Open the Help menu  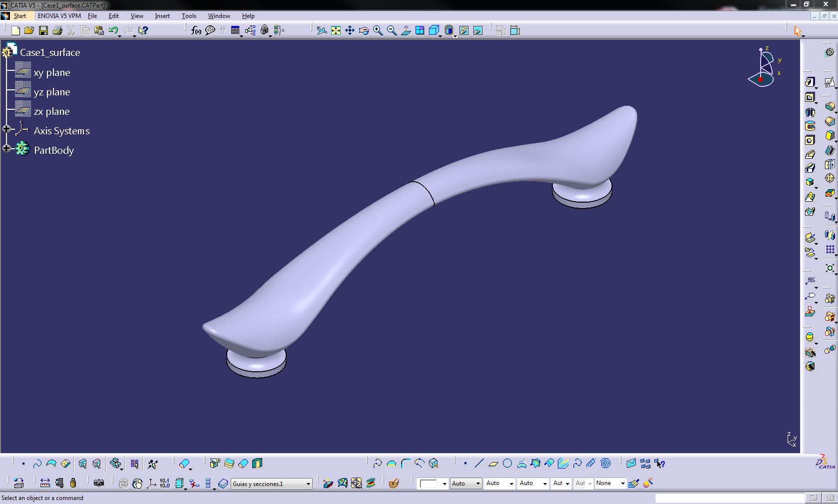coord(248,16)
